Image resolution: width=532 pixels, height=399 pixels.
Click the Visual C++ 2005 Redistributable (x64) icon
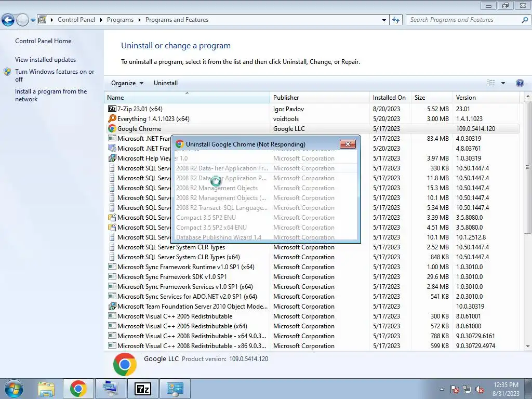click(112, 326)
